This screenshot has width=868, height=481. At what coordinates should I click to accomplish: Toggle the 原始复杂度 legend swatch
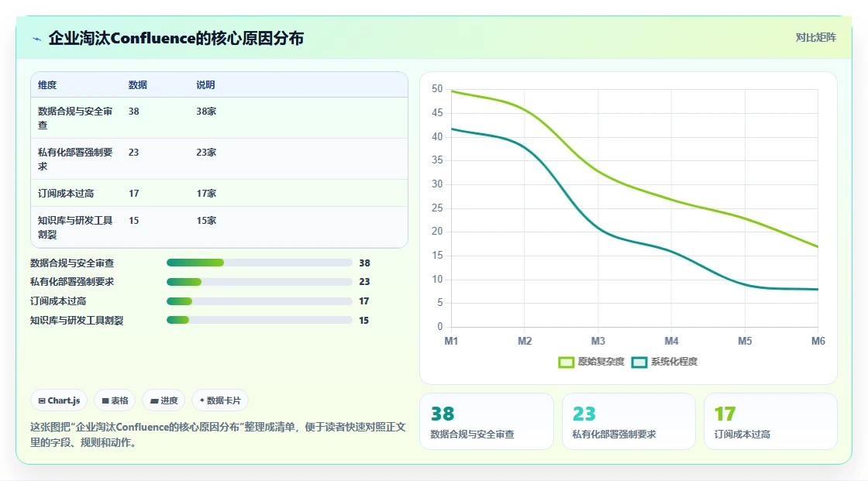click(566, 362)
